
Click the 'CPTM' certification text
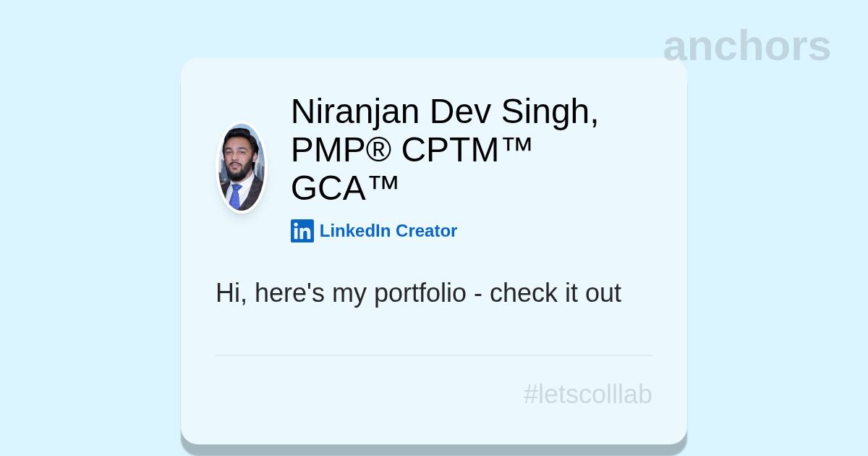tap(450, 150)
